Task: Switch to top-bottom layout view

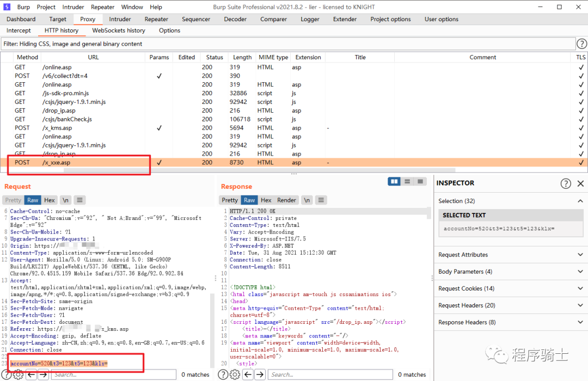Action: tap(407, 181)
